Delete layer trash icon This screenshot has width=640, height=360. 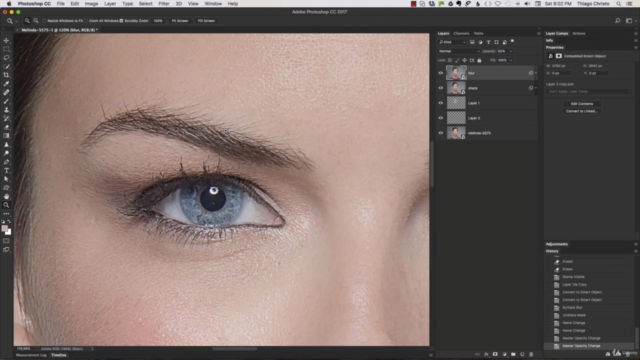click(531, 354)
